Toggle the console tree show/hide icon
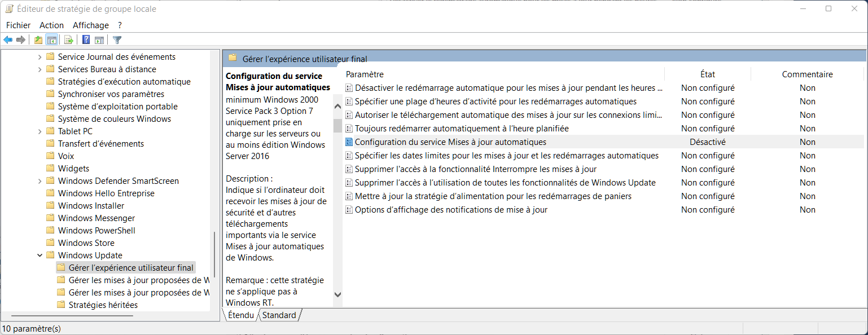Image resolution: width=868 pixels, height=335 pixels. (51, 39)
